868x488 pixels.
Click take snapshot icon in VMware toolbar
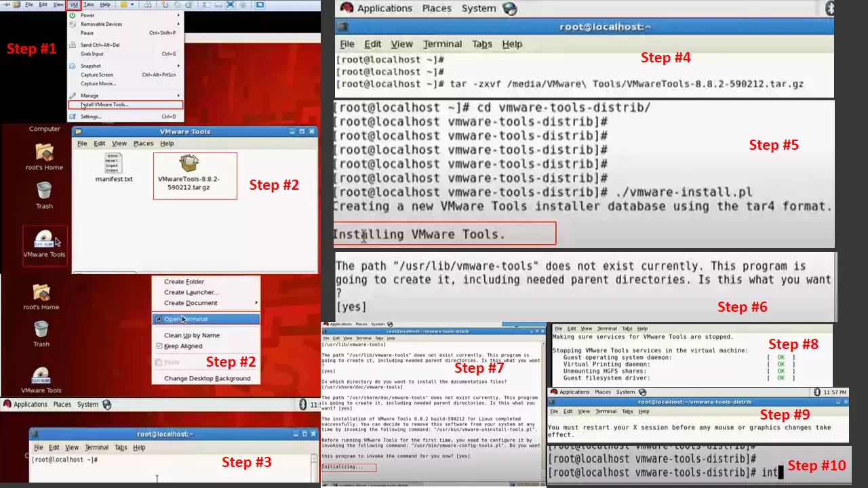point(167,5)
